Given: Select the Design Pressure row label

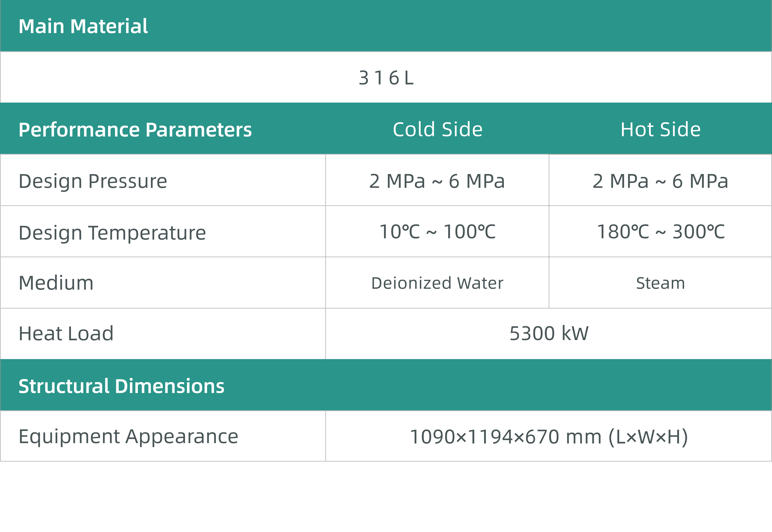Looking at the screenshot, I should click(x=93, y=181).
